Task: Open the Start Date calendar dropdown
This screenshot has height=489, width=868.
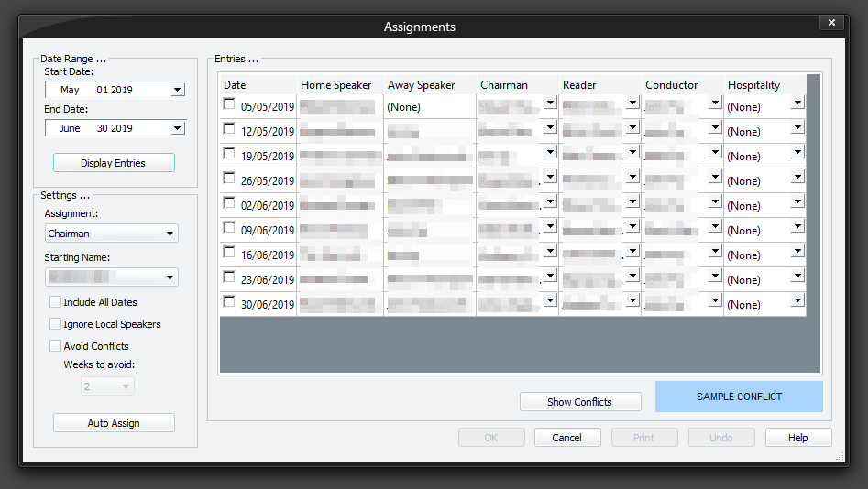Action: coord(177,90)
